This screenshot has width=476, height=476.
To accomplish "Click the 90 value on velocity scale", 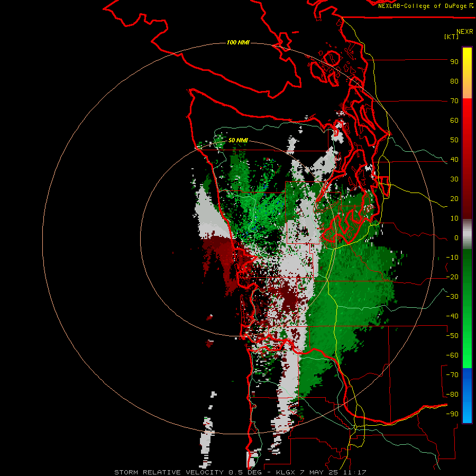I will 454,62.
